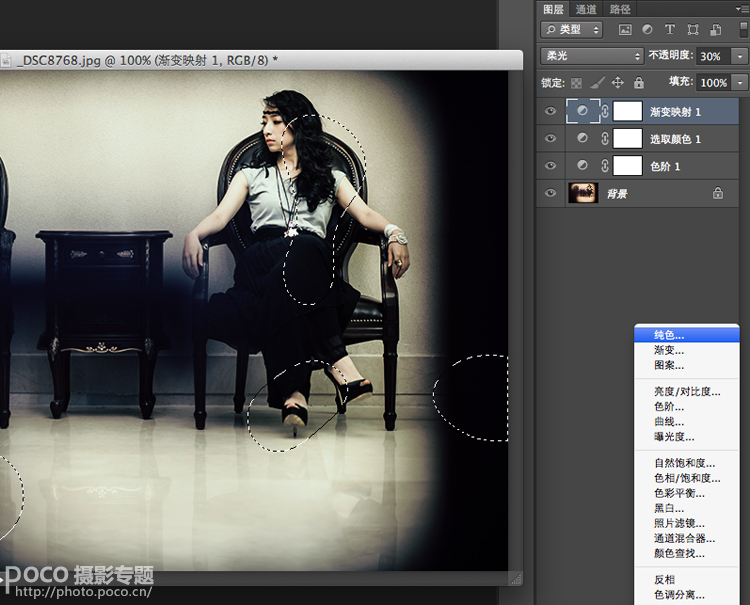Viewport: 750px width, 605px height.
Task: Filter layers by type (T) icon
Action: pyautogui.click(x=670, y=30)
